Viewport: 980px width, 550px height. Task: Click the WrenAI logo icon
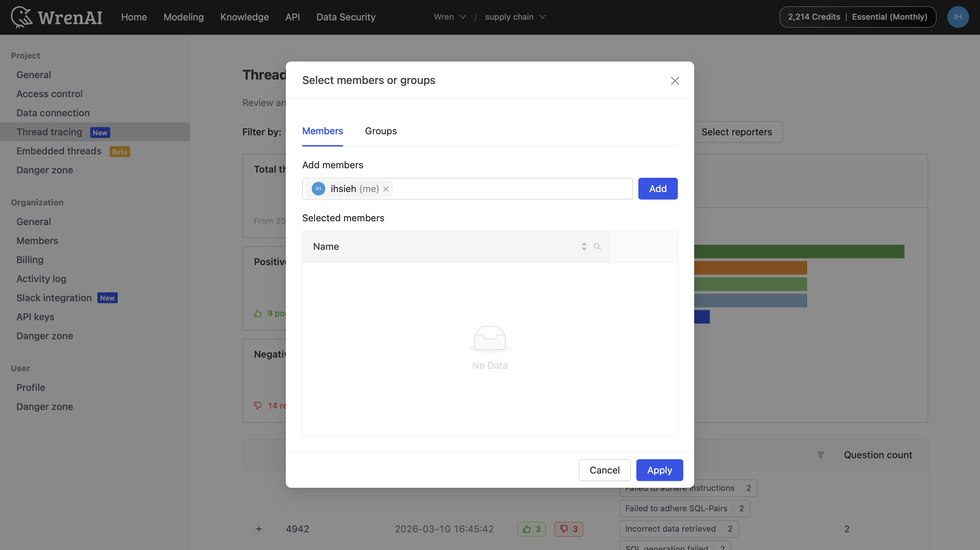point(21,17)
